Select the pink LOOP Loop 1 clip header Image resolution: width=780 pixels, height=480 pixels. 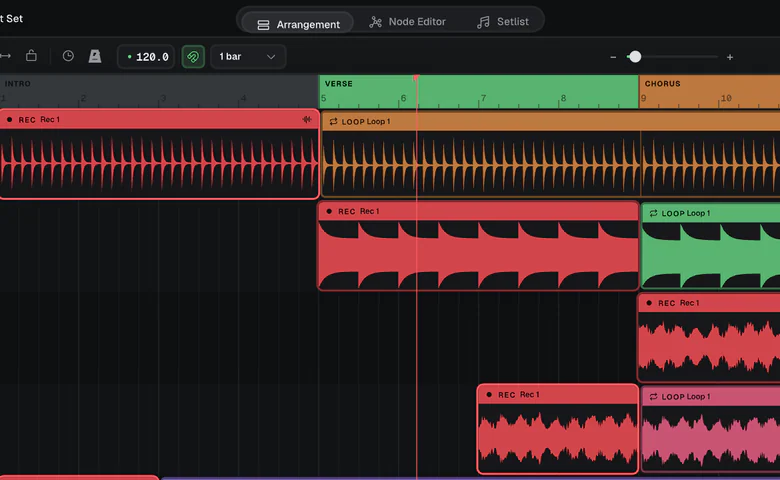click(711, 396)
